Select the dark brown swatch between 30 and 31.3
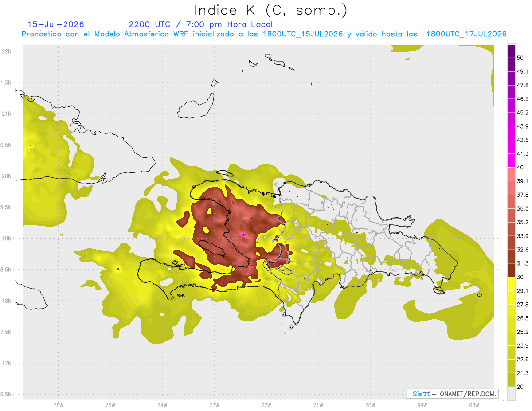Screen dimensions: 532x411 pos(511,270)
